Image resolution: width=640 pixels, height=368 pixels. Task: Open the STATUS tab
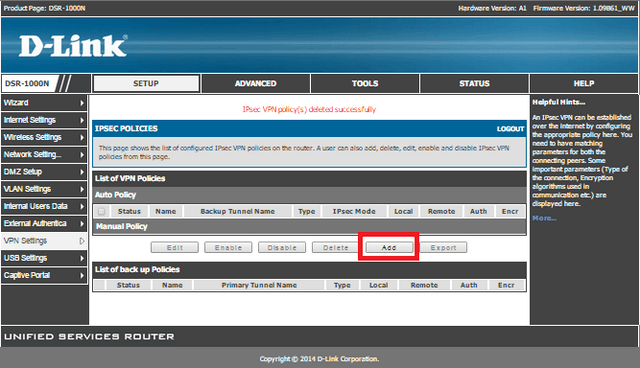pos(474,84)
